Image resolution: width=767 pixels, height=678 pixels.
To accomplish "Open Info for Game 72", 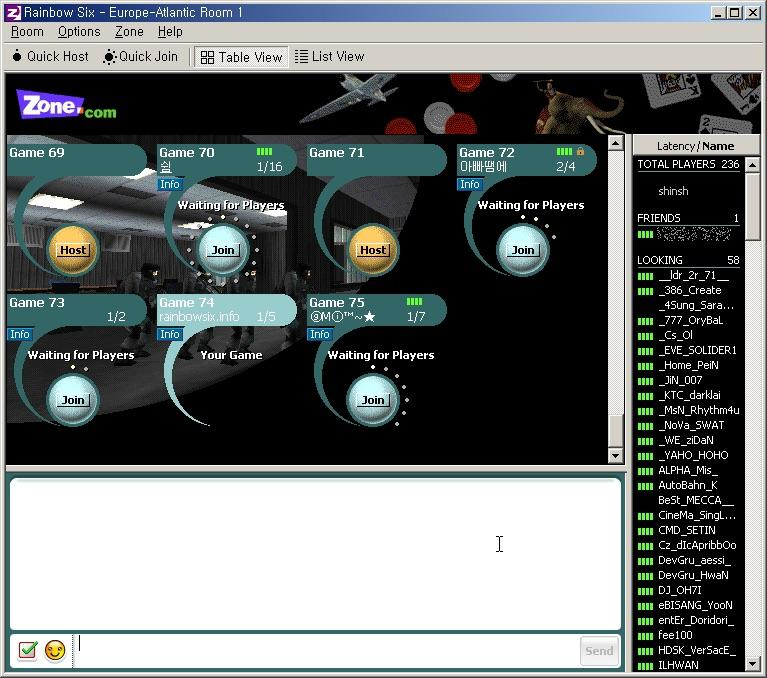I will 470,184.
